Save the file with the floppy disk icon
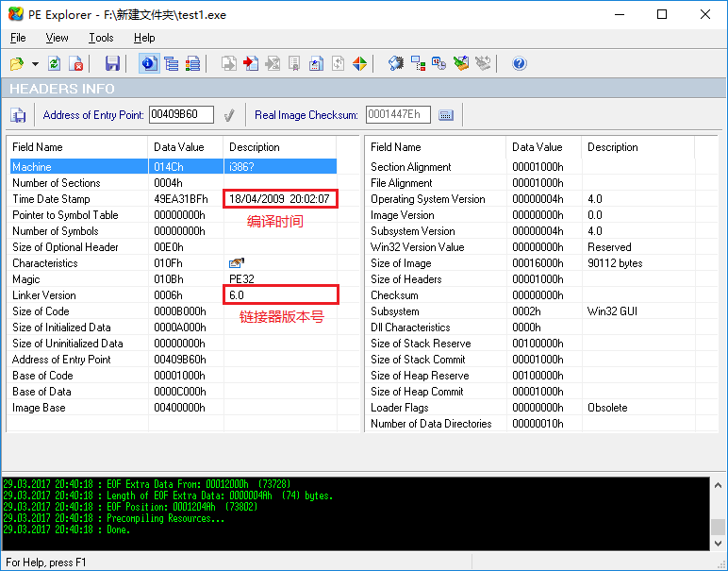 point(112,63)
